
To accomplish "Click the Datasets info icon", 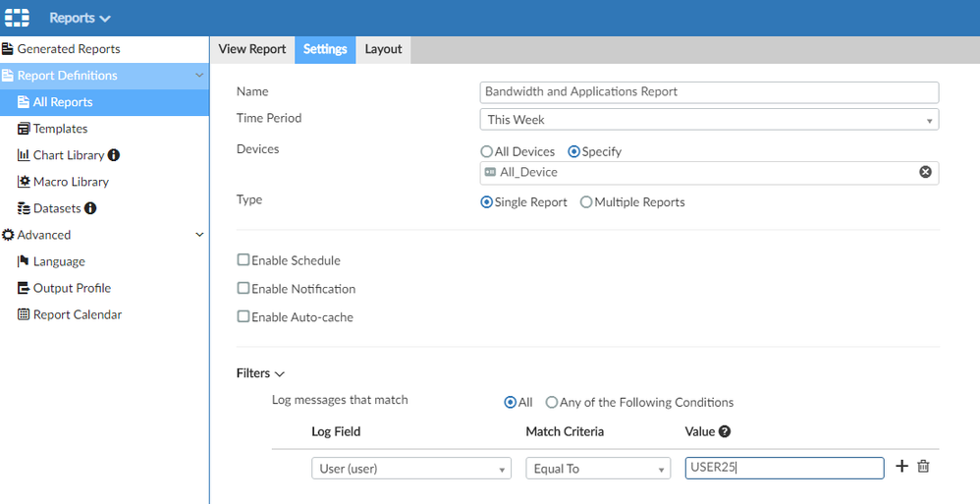I will (x=90, y=208).
